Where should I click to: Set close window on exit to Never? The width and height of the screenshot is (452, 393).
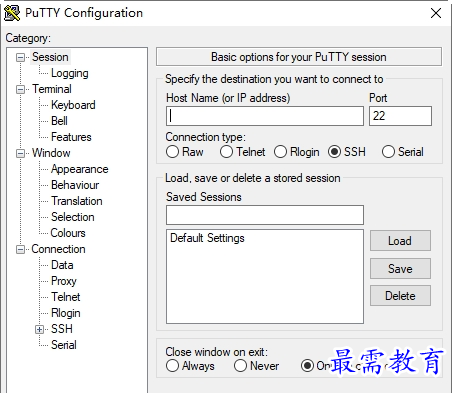pos(240,366)
